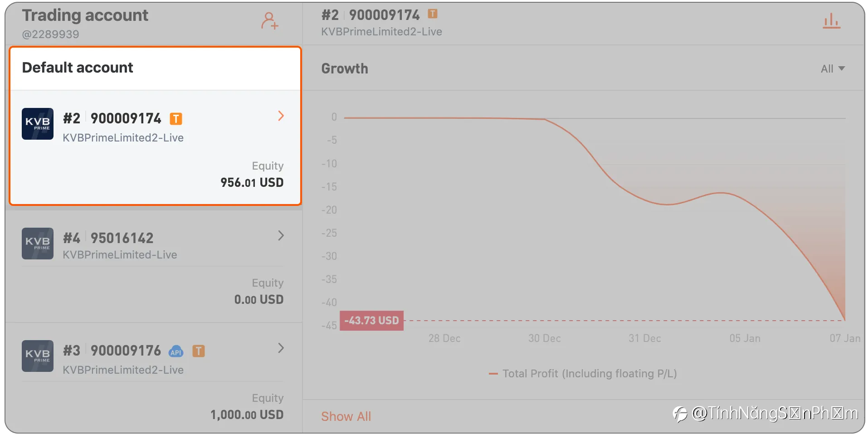Click the blue API badge on account #3
868x439 pixels.
click(x=176, y=351)
